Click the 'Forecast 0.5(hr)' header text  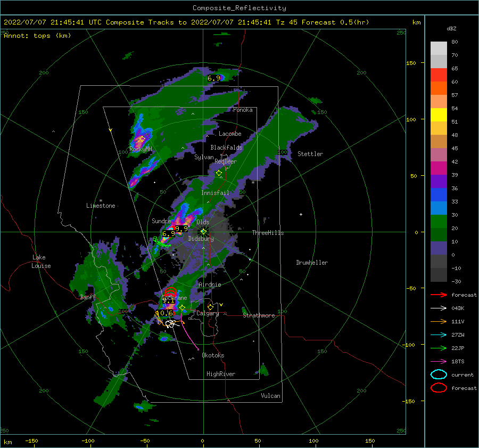coord(335,22)
